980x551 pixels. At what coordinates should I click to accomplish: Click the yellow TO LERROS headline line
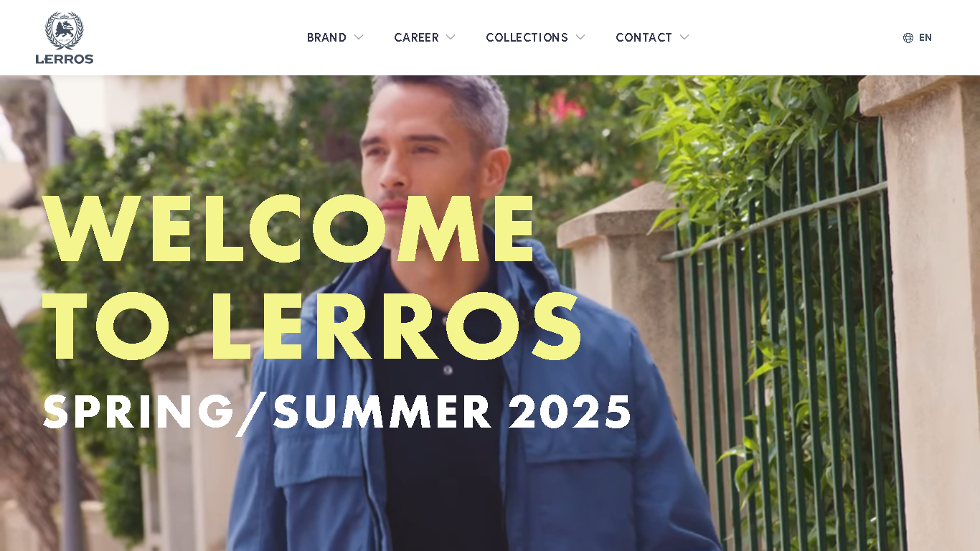[x=312, y=326]
